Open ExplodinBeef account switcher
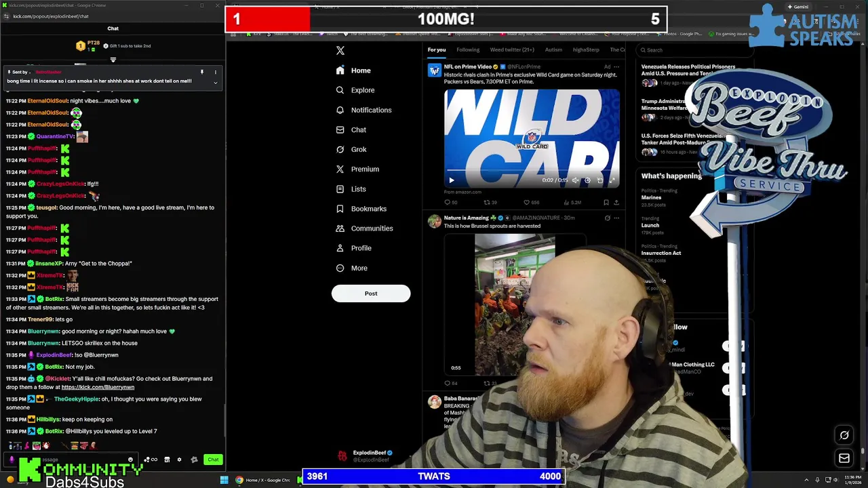The image size is (868, 488). (x=366, y=456)
